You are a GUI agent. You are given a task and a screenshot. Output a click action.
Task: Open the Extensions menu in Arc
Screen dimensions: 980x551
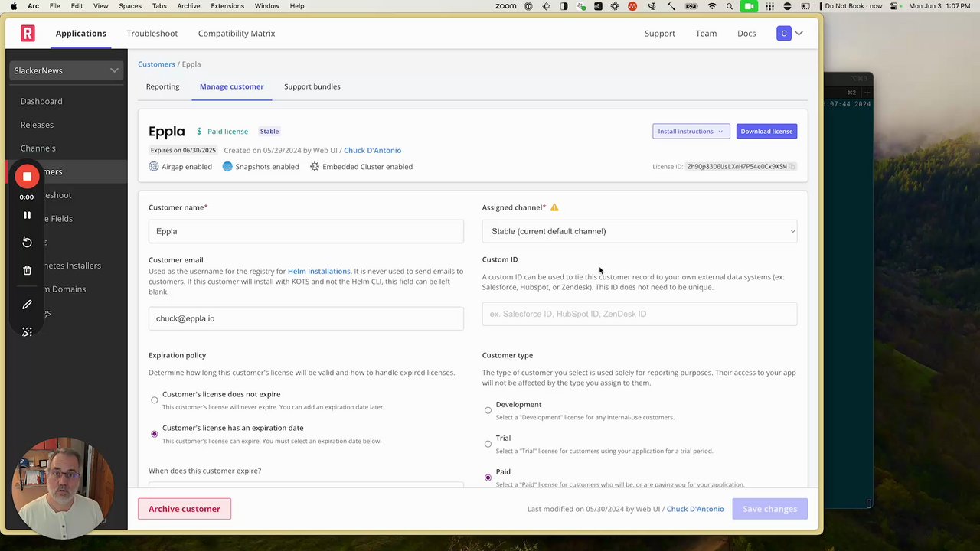point(227,6)
